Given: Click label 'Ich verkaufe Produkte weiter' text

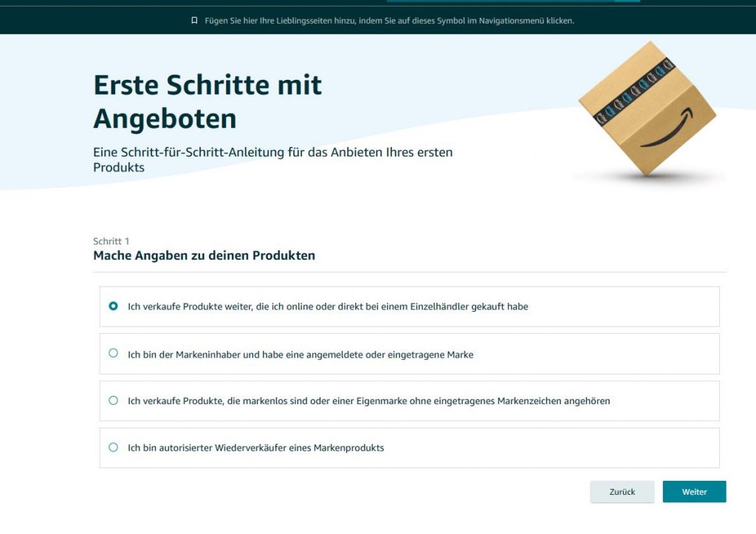Looking at the screenshot, I should pyautogui.click(x=328, y=307).
